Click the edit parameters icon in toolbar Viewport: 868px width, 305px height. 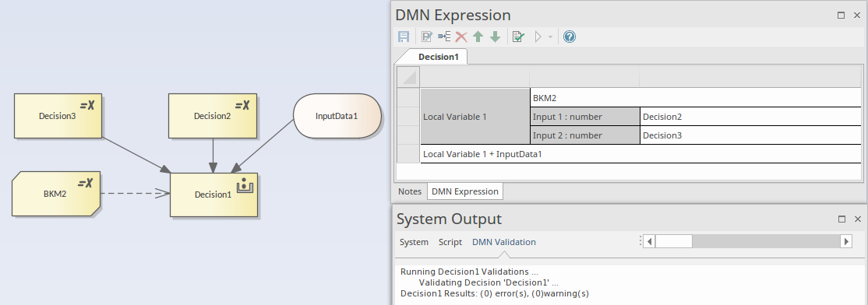427,37
